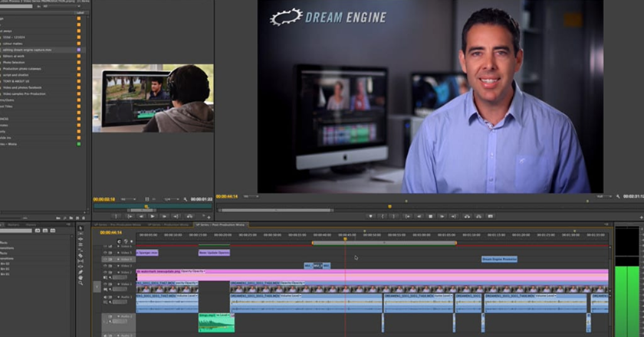Select the Zoom magnifier tool
Viewport: 644px width, 337px height.
click(x=81, y=283)
